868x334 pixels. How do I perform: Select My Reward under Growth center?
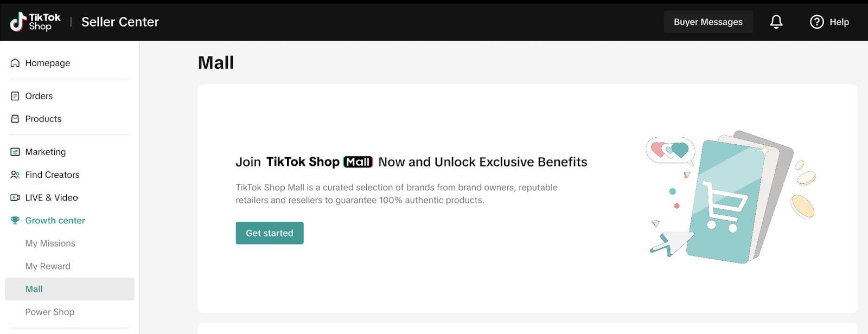click(x=48, y=266)
